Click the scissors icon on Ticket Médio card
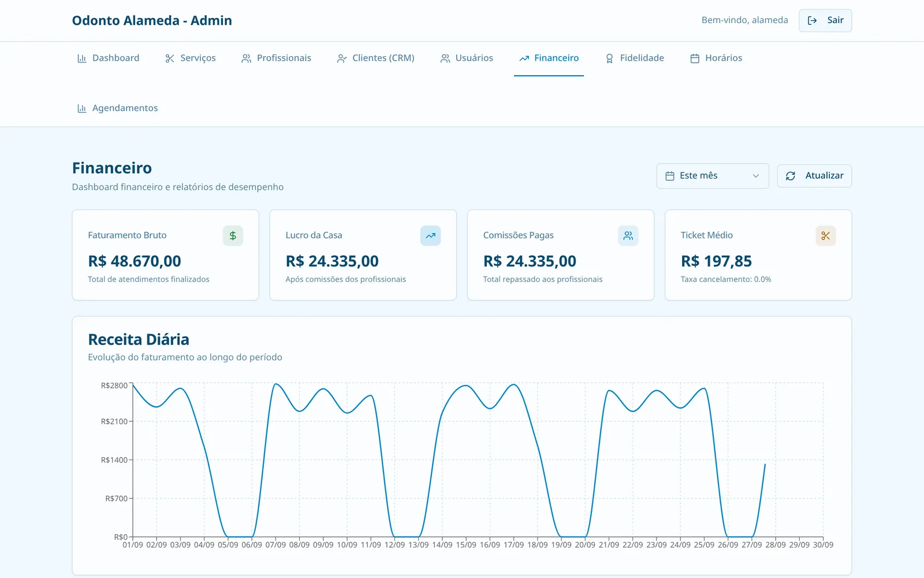The height and width of the screenshot is (578, 924). (826, 236)
